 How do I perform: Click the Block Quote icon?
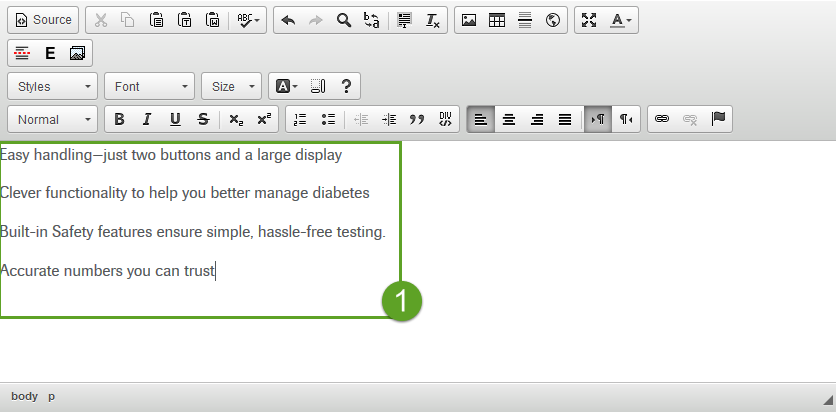click(417, 119)
